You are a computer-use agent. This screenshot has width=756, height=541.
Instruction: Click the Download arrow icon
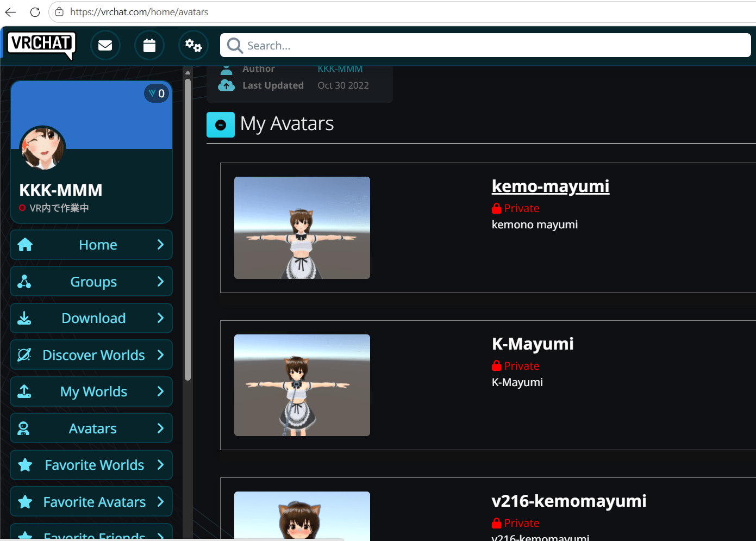24,318
